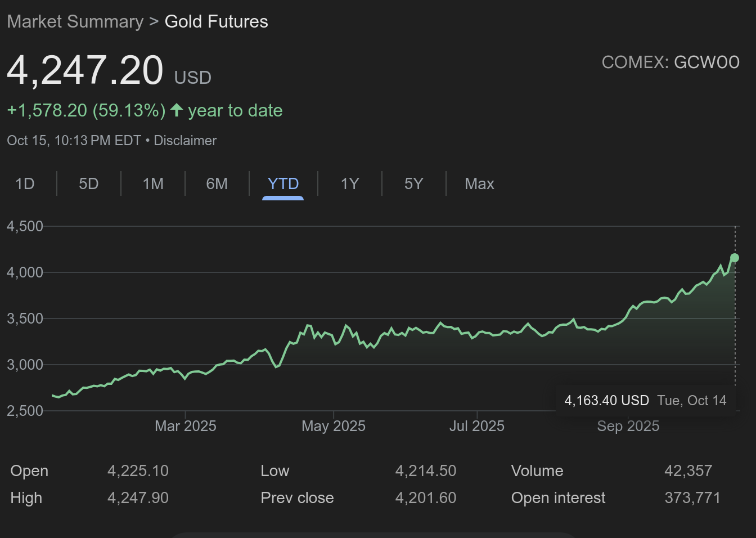Image resolution: width=756 pixels, height=538 pixels.
Task: Click the COMEX: GCW00 ticker label
Action: point(670,62)
